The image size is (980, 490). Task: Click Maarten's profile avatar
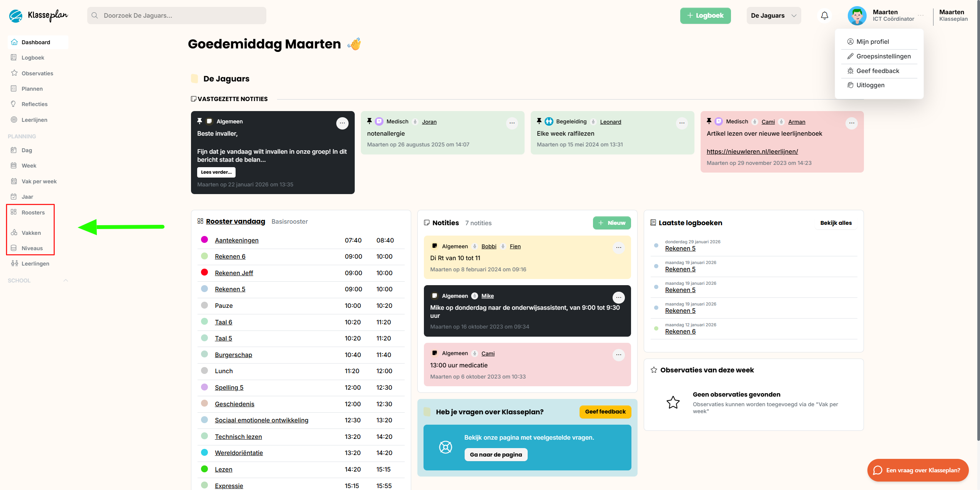(857, 16)
